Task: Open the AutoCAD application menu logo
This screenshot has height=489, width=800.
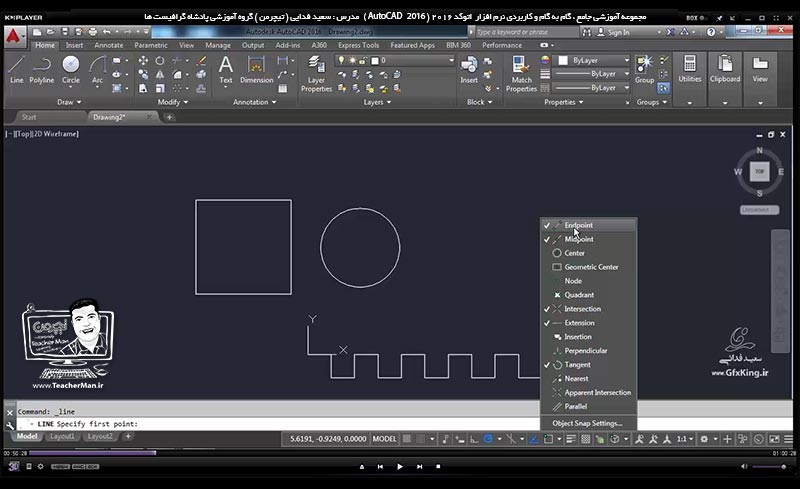Action: (x=14, y=37)
